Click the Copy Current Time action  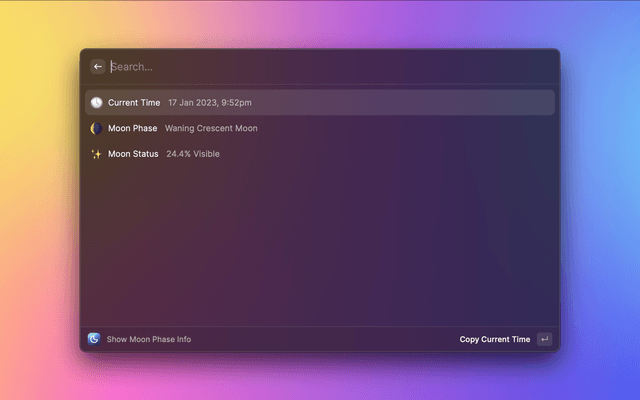point(495,340)
